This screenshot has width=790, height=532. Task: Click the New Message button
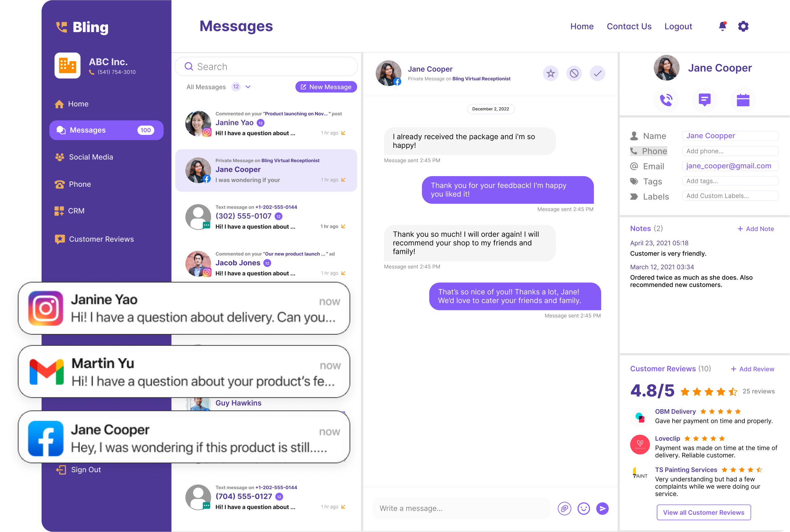(326, 87)
